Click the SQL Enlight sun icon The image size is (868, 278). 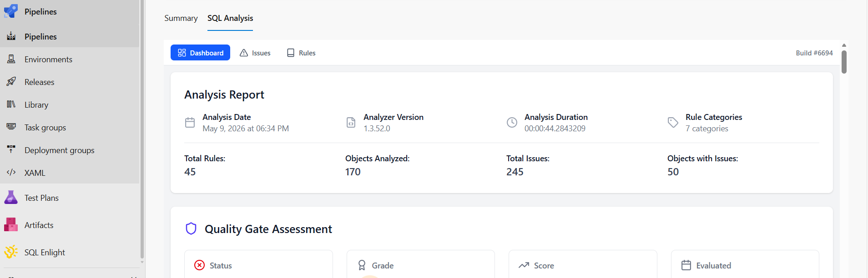pyautogui.click(x=11, y=252)
